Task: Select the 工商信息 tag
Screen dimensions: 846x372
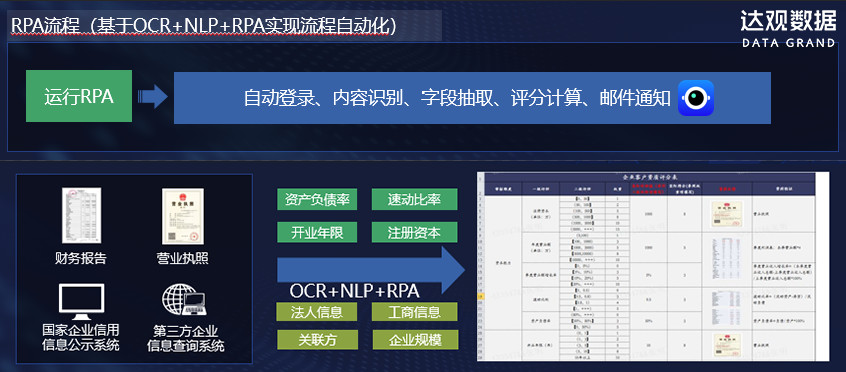Action: tap(414, 312)
